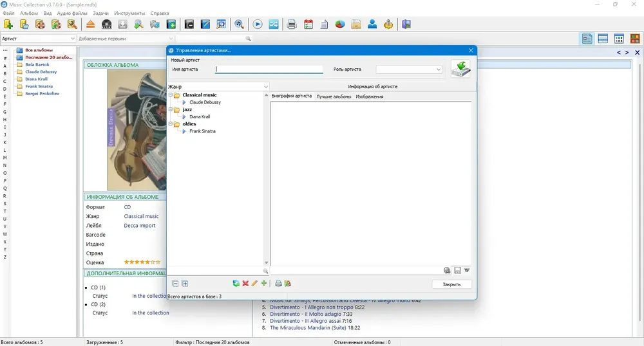Switch to grid table view mode icon
The width and height of the screenshot is (644, 346).
pos(619,39)
